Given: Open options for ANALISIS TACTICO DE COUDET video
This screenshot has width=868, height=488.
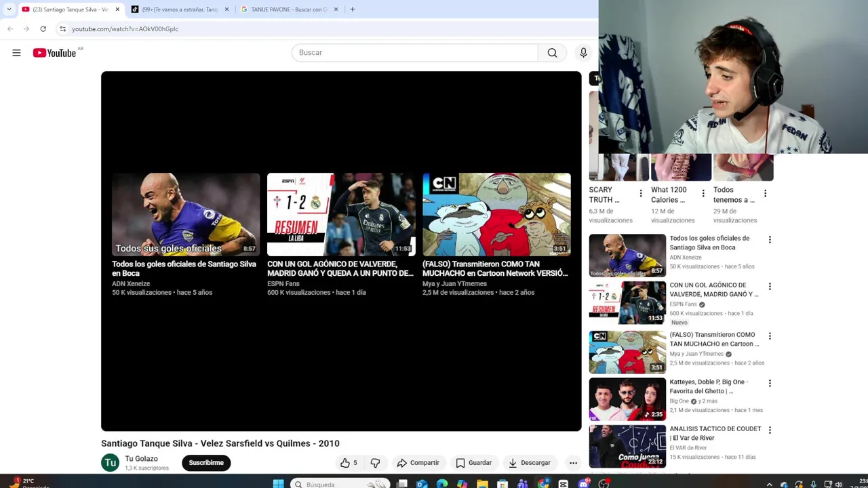Looking at the screenshot, I should click(770, 430).
